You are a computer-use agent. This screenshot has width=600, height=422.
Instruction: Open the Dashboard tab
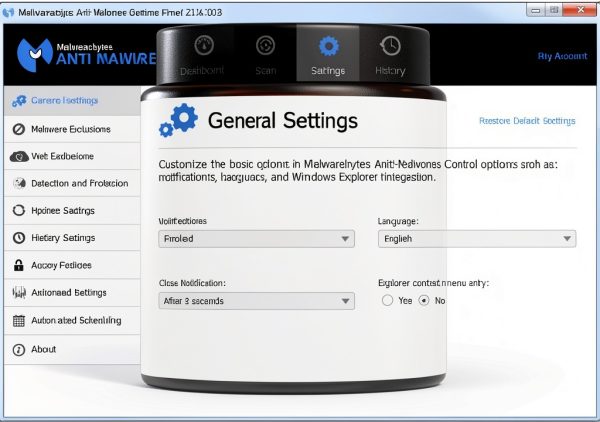203,54
